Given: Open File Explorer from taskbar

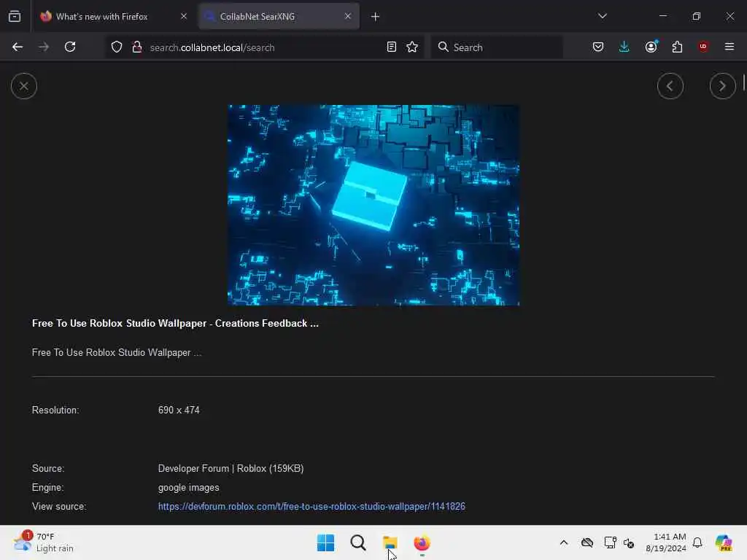Looking at the screenshot, I should (x=390, y=542).
